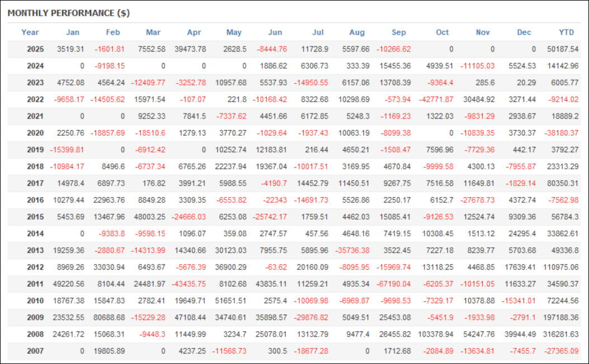Image resolution: width=589 pixels, height=364 pixels.
Task: Select the YTD column header
Action: coord(567,32)
